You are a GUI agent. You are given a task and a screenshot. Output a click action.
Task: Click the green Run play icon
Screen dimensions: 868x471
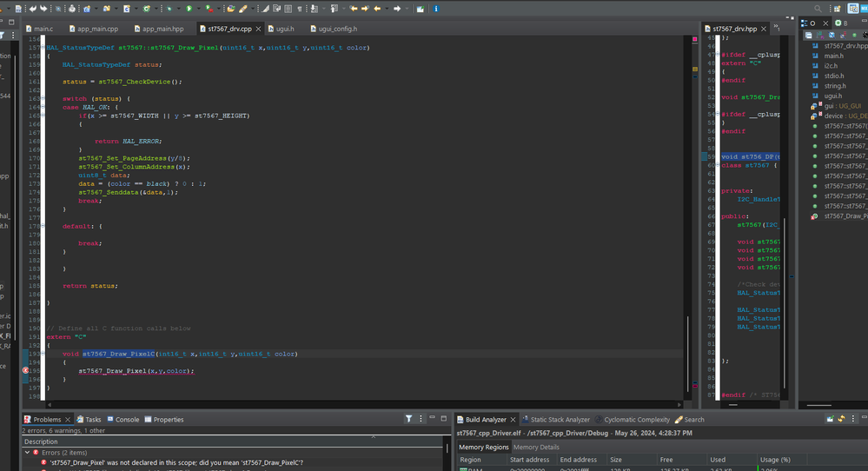tap(189, 9)
